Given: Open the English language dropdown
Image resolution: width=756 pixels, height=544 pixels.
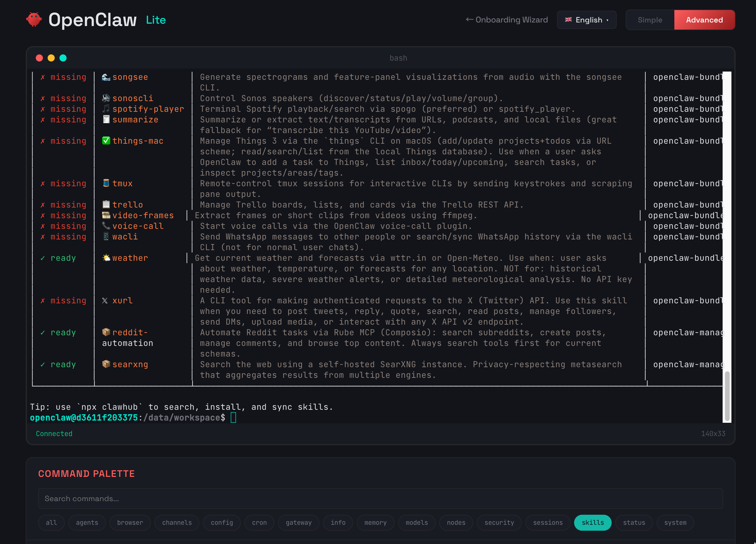Looking at the screenshot, I should pos(586,20).
